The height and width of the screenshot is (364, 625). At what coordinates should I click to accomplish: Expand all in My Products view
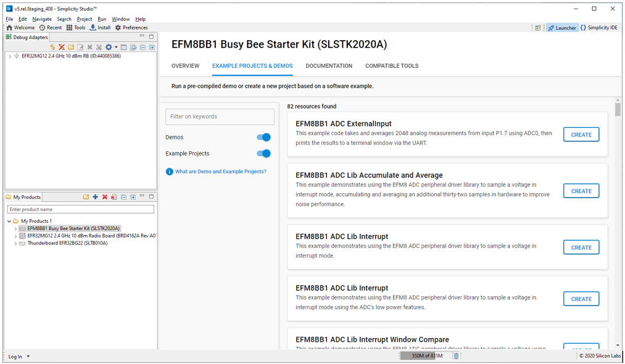click(x=133, y=197)
